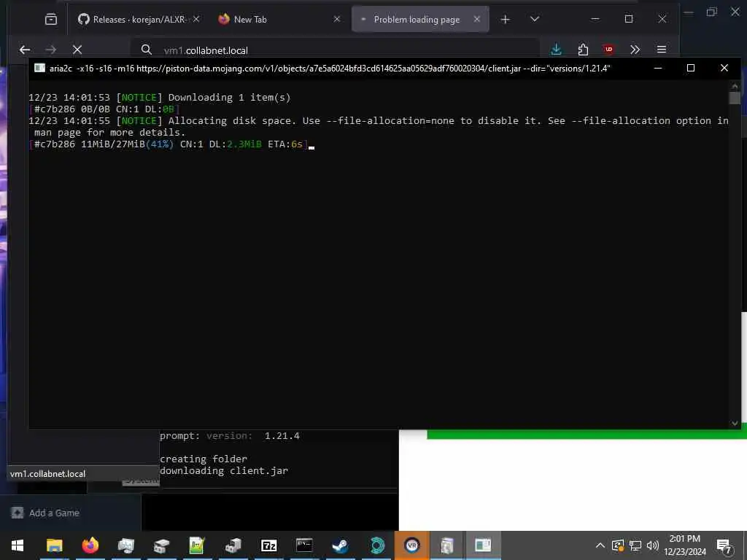Image resolution: width=747 pixels, height=560 pixels.
Task: Open aria2c console window system icon
Action: tap(39, 68)
